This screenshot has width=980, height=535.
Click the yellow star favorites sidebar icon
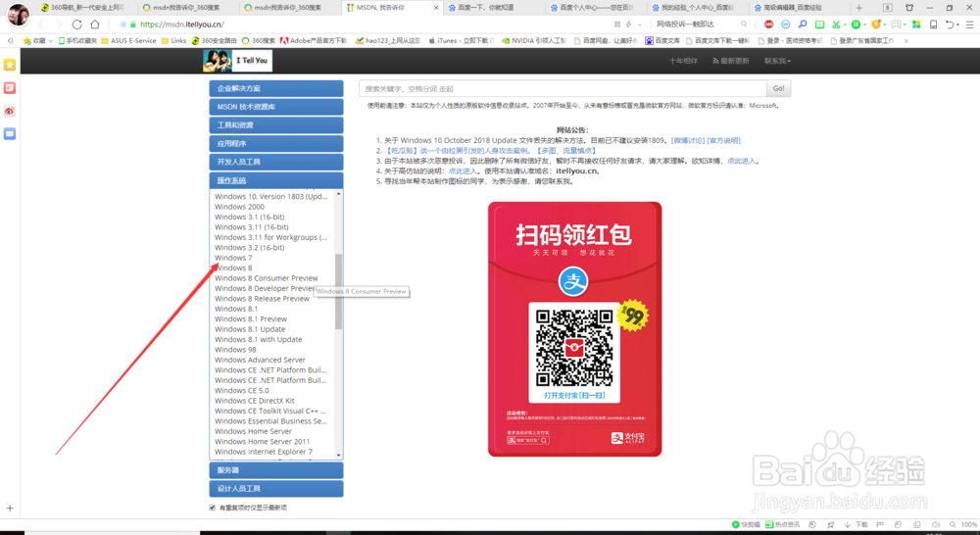pyautogui.click(x=10, y=65)
